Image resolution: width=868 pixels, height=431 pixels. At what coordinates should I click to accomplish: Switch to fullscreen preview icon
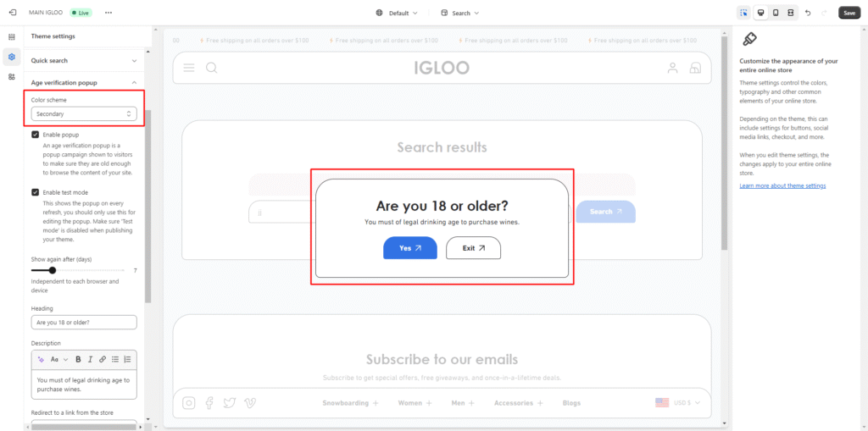791,13
